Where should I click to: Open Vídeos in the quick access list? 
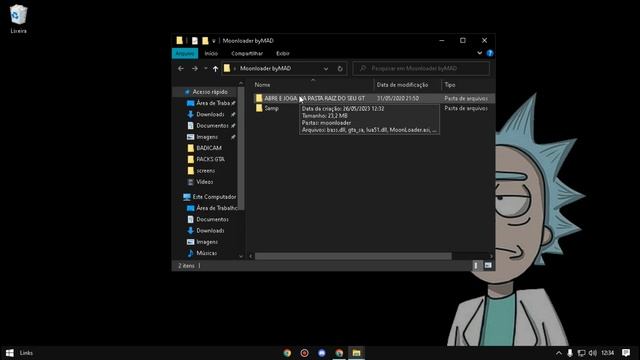pos(204,182)
